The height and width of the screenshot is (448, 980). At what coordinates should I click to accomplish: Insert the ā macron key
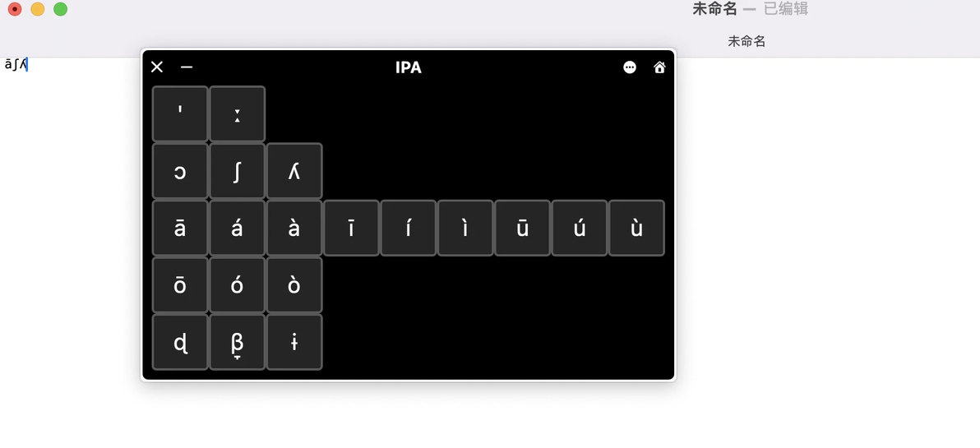pos(180,228)
